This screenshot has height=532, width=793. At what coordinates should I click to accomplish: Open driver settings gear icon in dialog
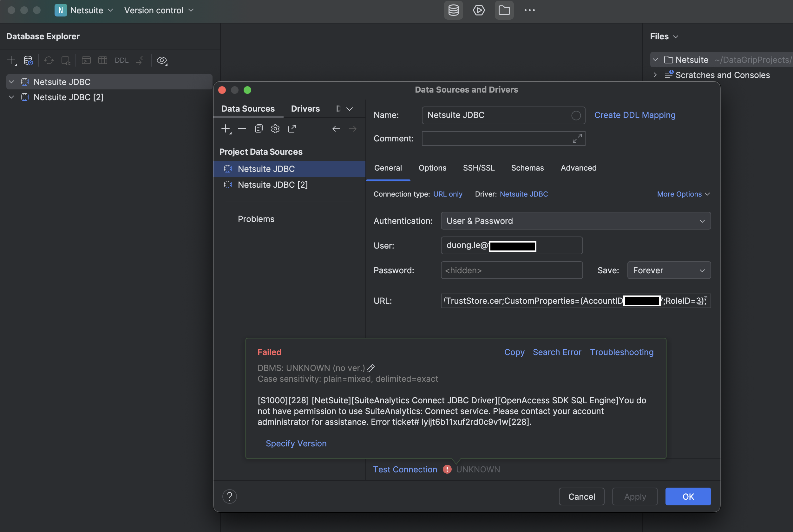[275, 129]
